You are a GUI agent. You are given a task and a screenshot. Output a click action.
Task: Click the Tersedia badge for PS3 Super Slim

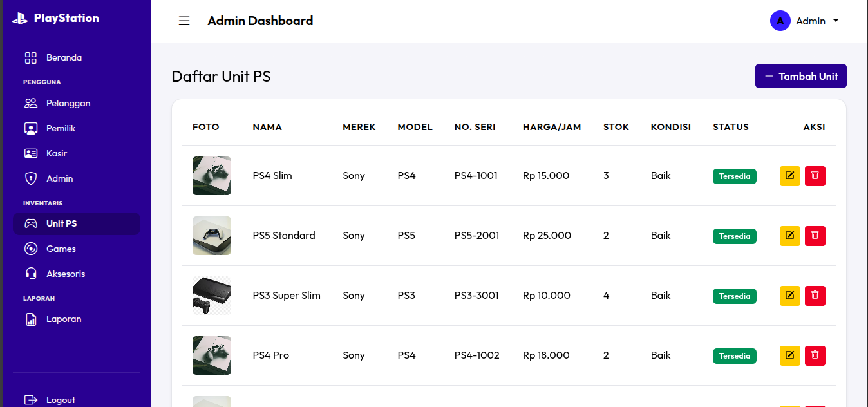(x=735, y=296)
